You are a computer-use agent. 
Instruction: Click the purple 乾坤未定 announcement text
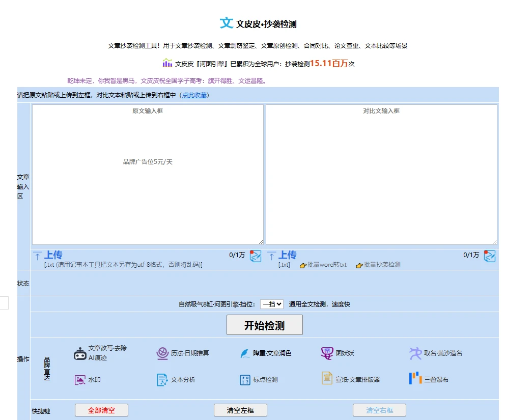point(167,81)
